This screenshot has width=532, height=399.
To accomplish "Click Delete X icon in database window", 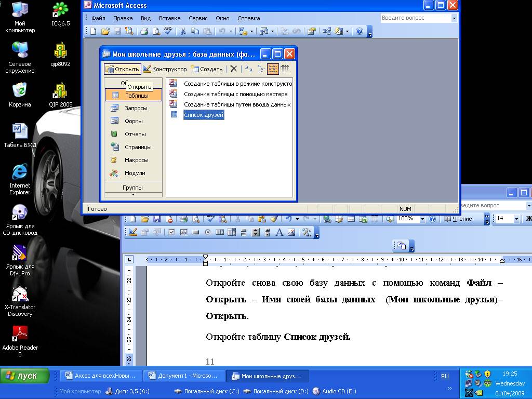I will [233, 69].
